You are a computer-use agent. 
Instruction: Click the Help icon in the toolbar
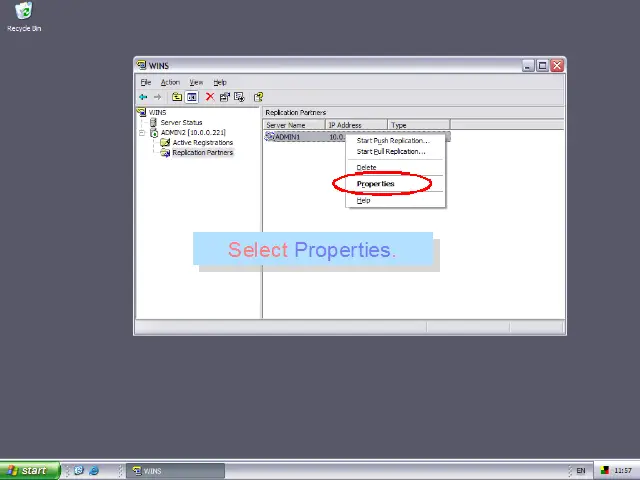tap(258, 97)
